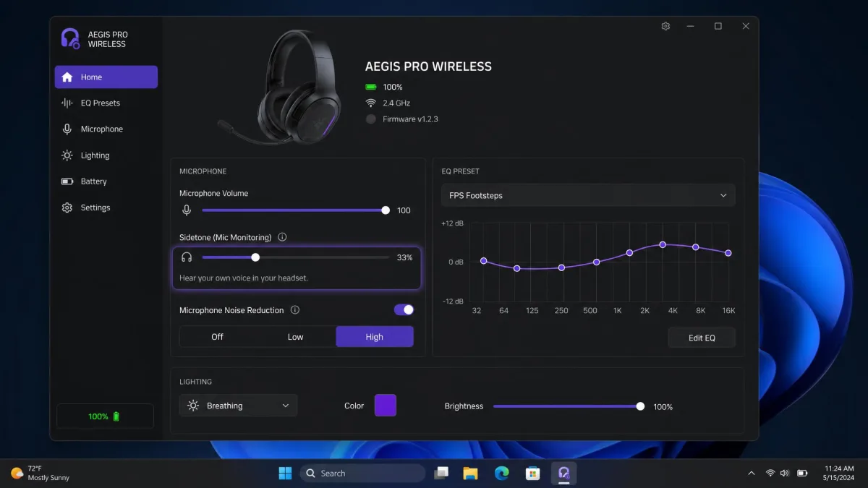Click the microphone icon beside the volume slider
Screen dimensions: 868x488
(x=187, y=210)
